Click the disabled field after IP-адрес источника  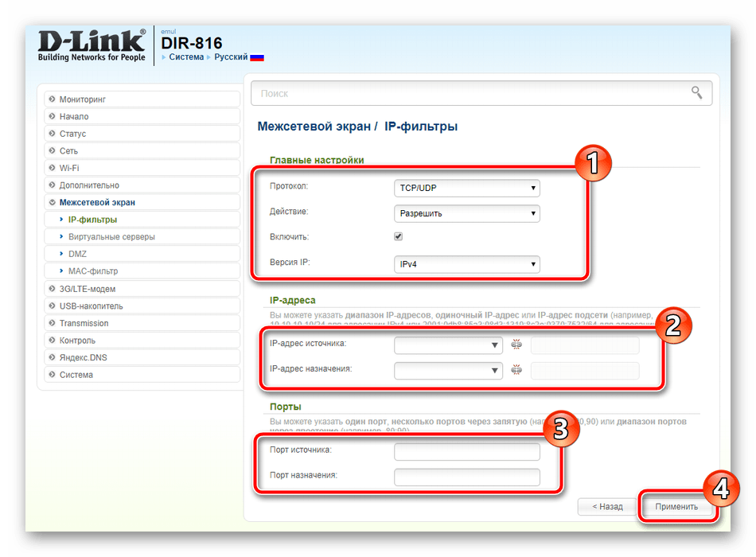[x=585, y=345]
